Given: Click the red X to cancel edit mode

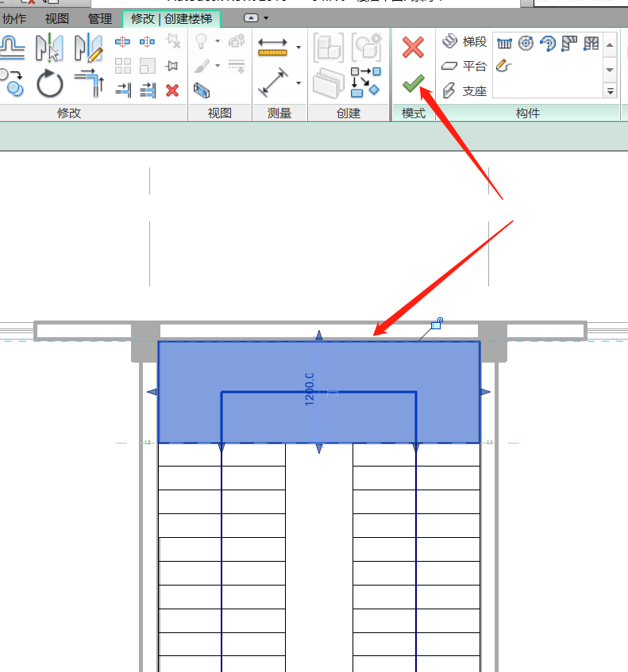Looking at the screenshot, I should (x=413, y=47).
